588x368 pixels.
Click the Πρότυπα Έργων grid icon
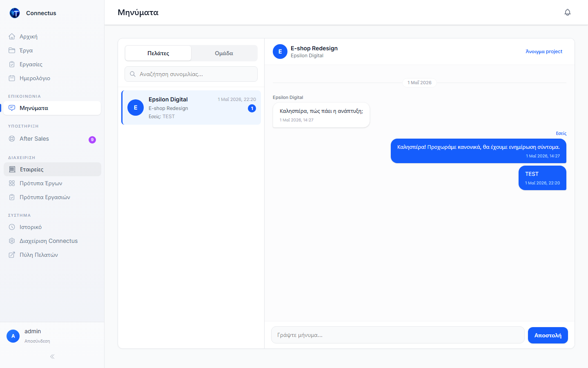12,183
